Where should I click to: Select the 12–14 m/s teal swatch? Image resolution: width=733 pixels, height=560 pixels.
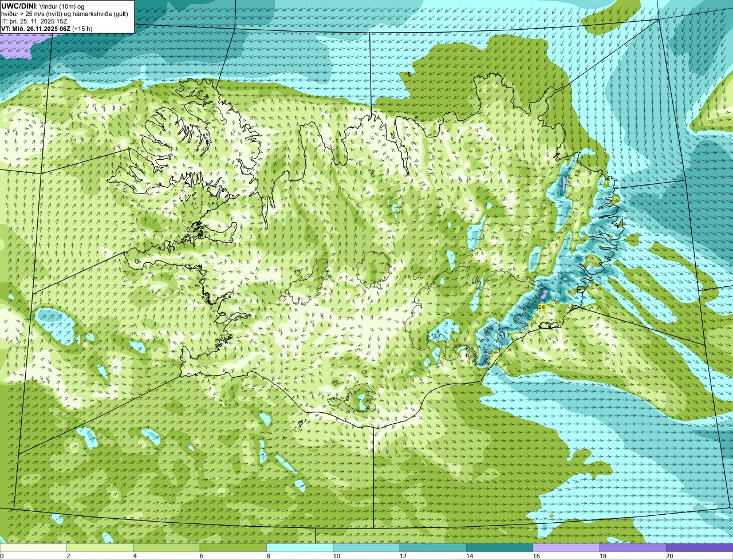(x=433, y=547)
